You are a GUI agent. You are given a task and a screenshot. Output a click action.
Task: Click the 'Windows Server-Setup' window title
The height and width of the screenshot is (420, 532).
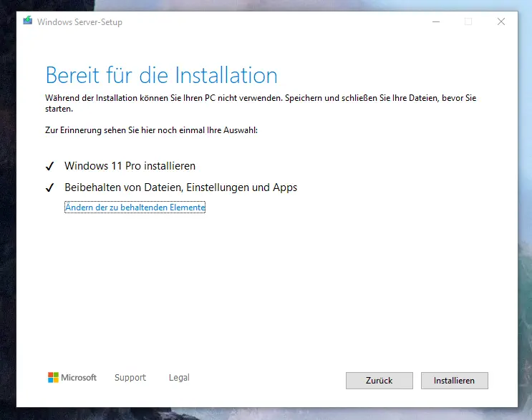click(x=79, y=22)
